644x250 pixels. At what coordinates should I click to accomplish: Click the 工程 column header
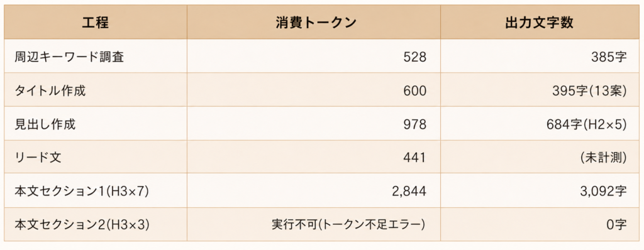pos(96,23)
